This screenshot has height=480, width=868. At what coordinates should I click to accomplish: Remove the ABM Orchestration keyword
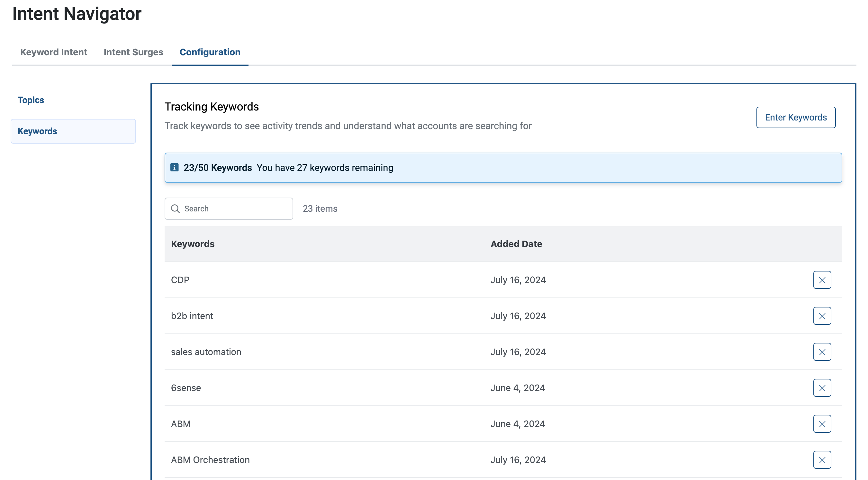coord(822,460)
